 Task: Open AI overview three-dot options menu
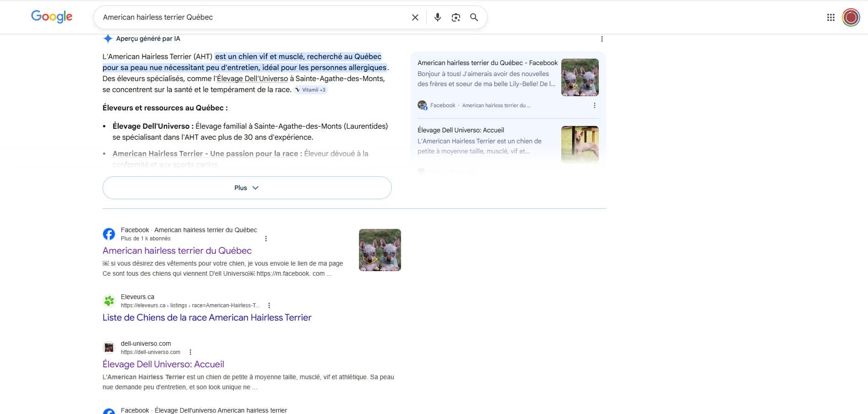[602, 39]
